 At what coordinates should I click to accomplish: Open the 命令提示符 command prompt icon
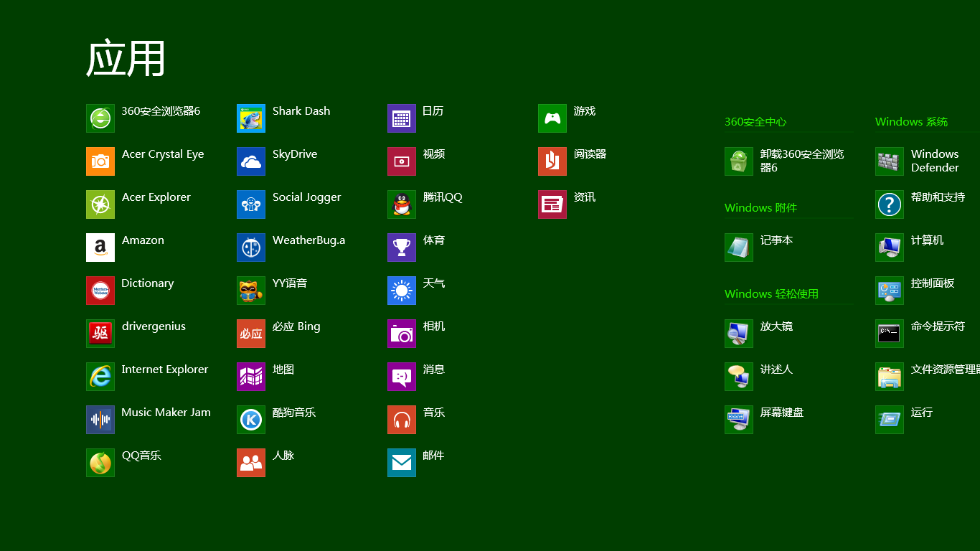pos(890,334)
